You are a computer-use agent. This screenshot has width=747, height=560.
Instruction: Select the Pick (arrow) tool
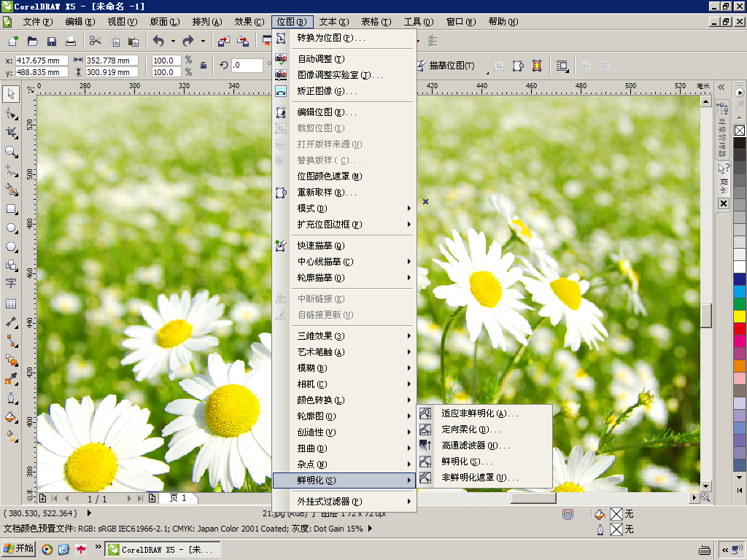coord(11,94)
